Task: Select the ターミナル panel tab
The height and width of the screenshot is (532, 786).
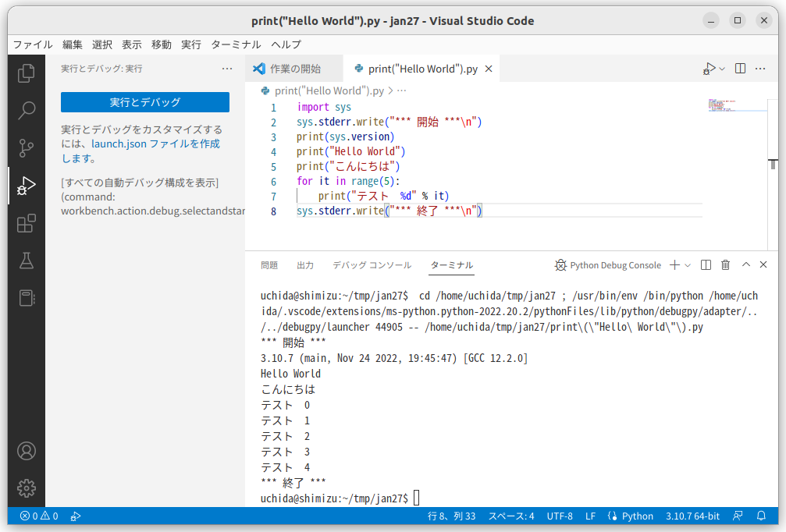Action: (452, 265)
